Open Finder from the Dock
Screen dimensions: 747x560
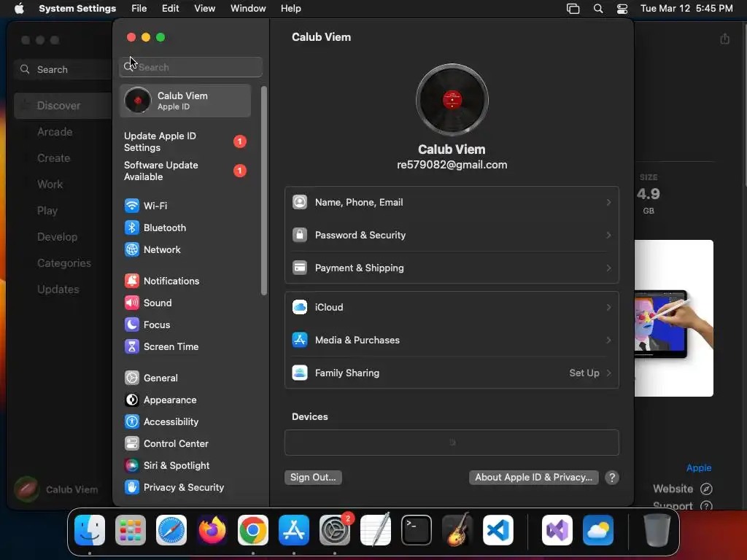tap(90, 530)
